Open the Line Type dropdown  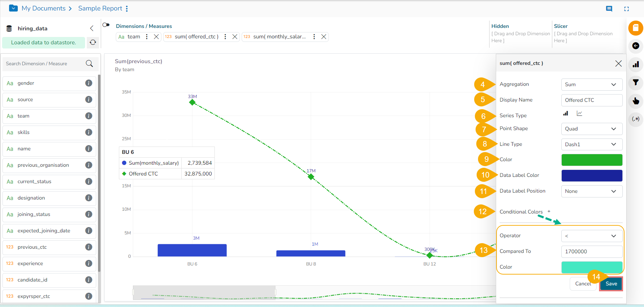591,144
